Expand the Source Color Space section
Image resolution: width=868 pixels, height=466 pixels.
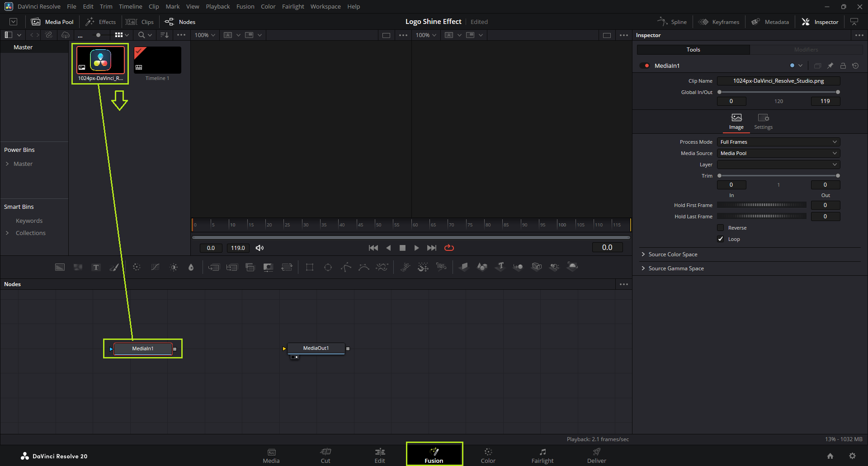coord(673,254)
